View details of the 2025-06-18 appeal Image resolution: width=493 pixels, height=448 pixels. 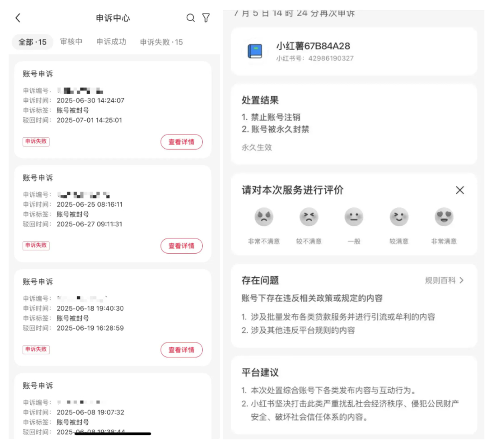(181, 350)
